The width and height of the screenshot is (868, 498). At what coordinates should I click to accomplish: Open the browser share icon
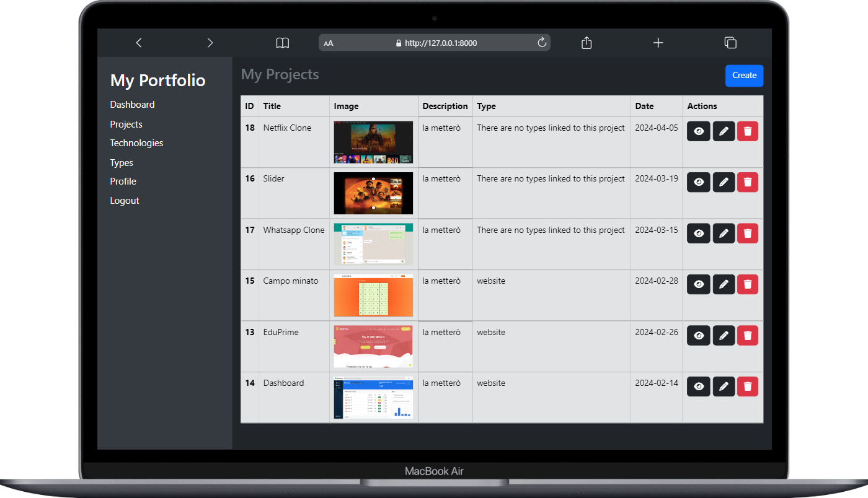pos(587,42)
